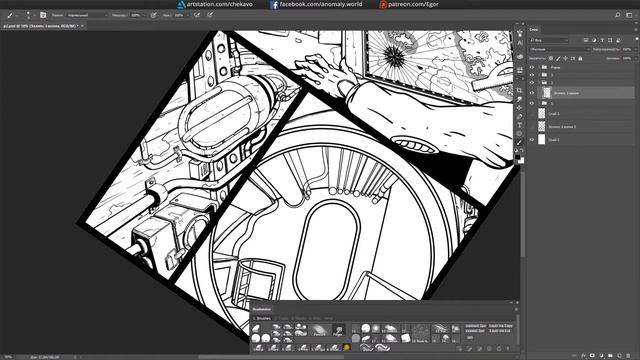Open the layer filter type dropdown
The image size is (640, 360).
[549, 40]
